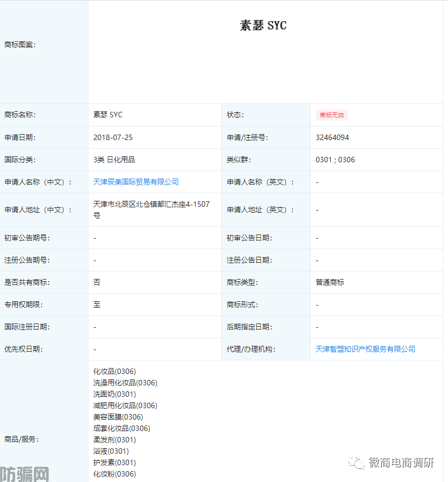Select goods item 成套化妆品(0306)
Screen dimensions: 448x482
tap(121, 428)
